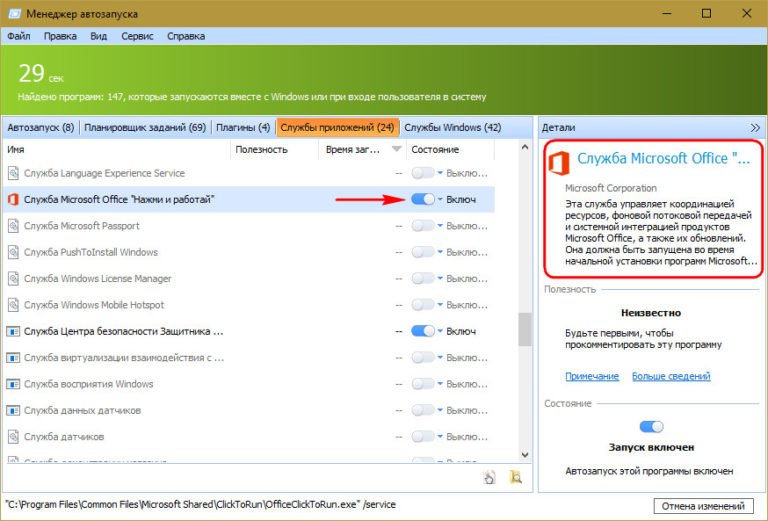Click the magnifier icon below the list

point(516,478)
